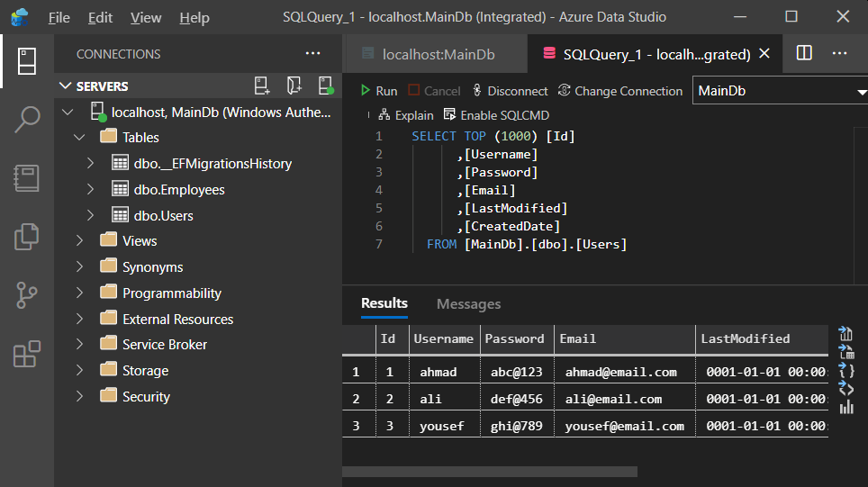This screenshot has width=868, height=487.
Task: Save results as JSON icon
Action: pyautogui.click(x=845, y=370)
